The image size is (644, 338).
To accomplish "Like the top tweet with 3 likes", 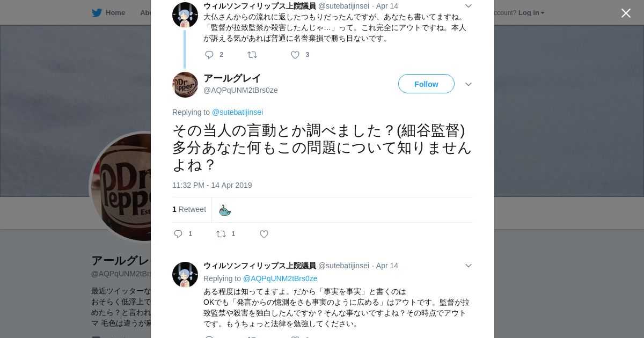I will click(x=295, y=55).
